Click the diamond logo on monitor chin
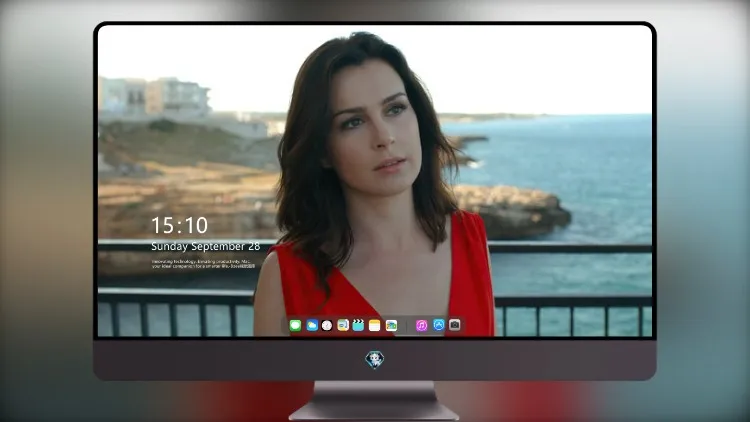This screenshot has height=422, width=750. point(375,359)
